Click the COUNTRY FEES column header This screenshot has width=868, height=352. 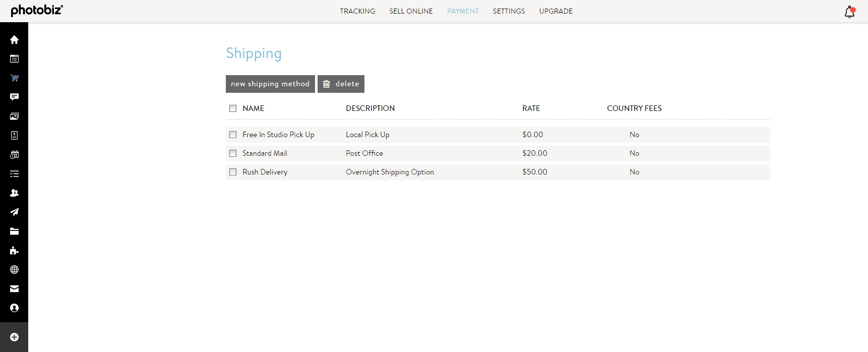[634, 108]
